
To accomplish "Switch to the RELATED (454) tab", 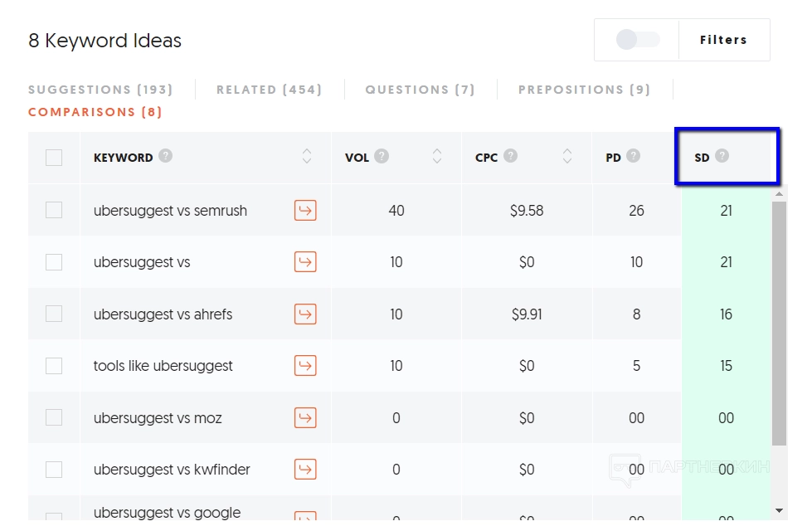I will coord(269,90).
